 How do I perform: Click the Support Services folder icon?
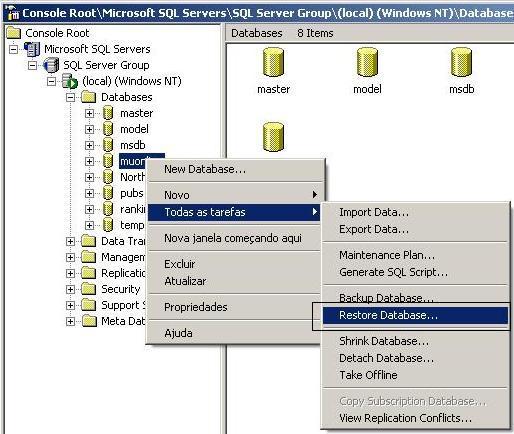(89, 305)
